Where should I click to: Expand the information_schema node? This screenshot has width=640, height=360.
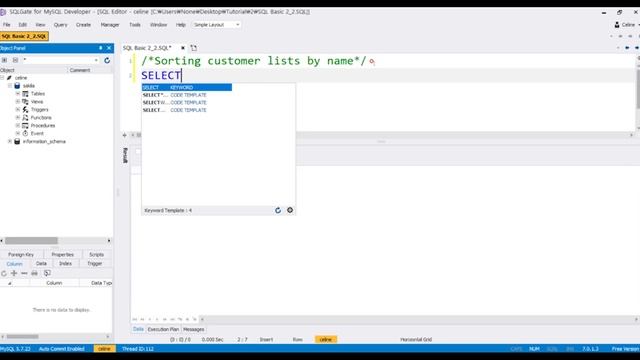pos(10,142)
